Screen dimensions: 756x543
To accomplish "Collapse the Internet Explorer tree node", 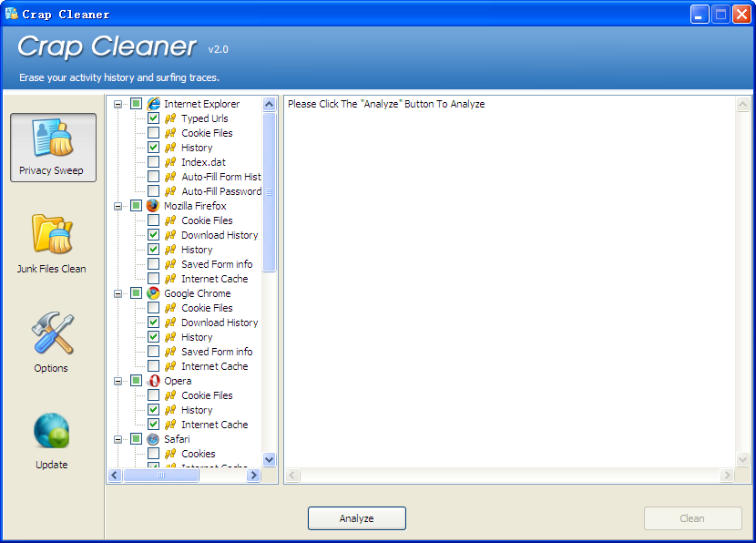I will (118, 104).
